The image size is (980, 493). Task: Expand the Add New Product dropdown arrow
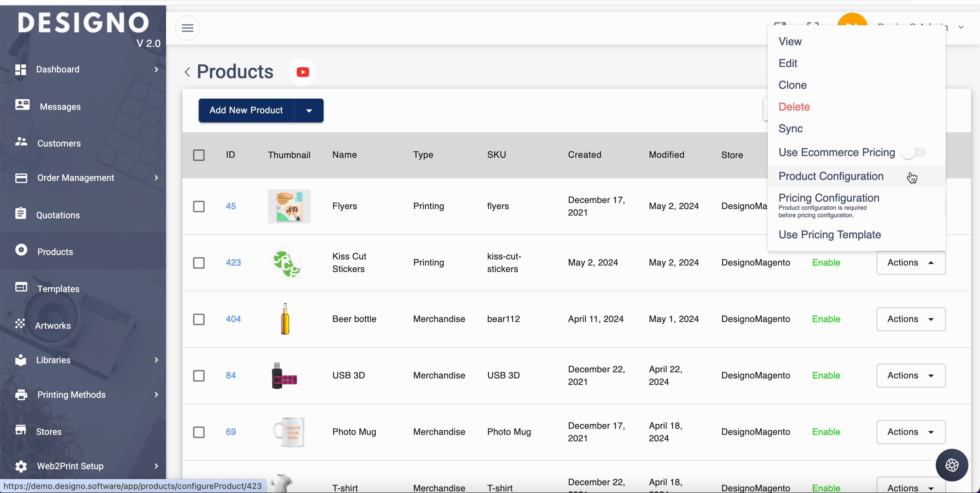309,111
